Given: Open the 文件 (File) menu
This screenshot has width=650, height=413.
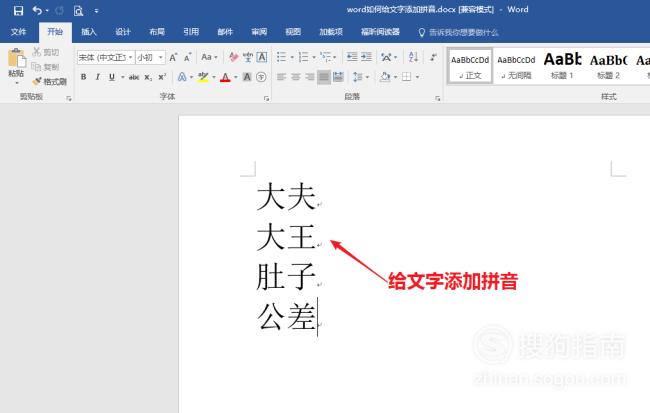Looking at the screenshot, I should (18, 32).
